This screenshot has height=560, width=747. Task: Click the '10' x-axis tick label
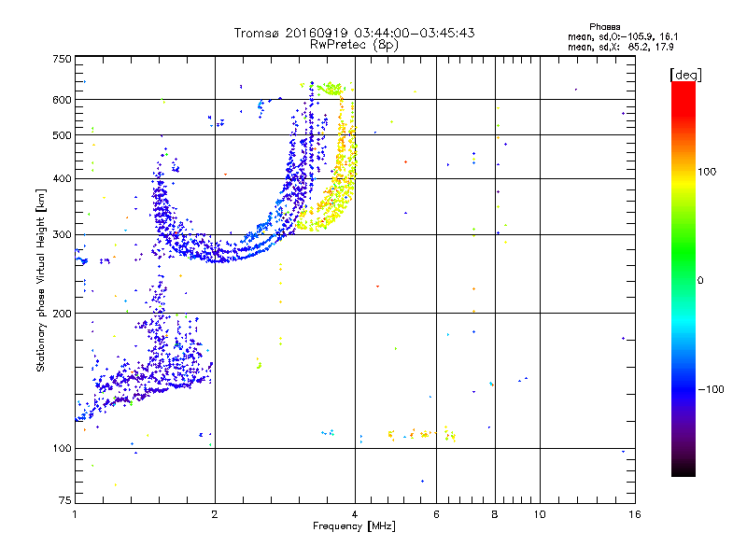pos(540,514)
